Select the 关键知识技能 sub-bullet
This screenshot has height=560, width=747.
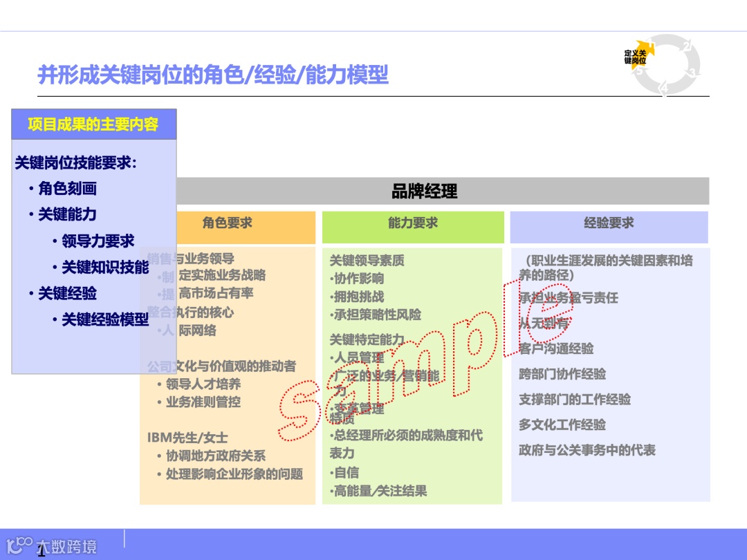tap(105, 267)
